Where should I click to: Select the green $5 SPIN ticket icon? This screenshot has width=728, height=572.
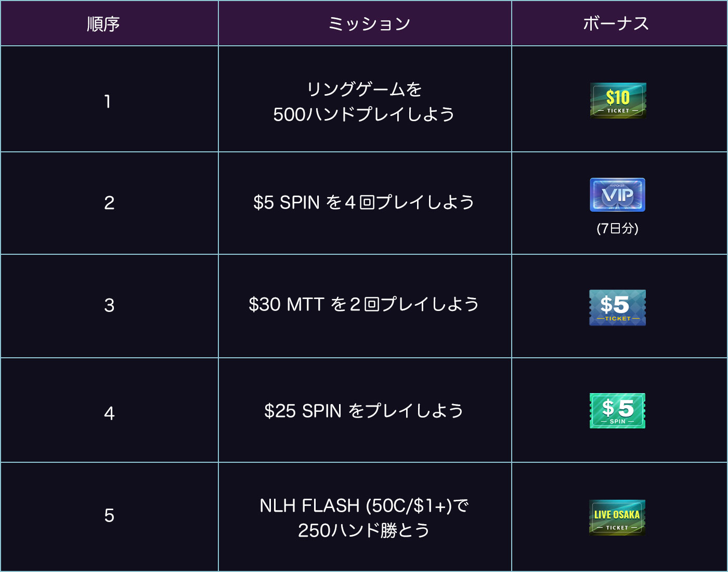coord(618,411)
